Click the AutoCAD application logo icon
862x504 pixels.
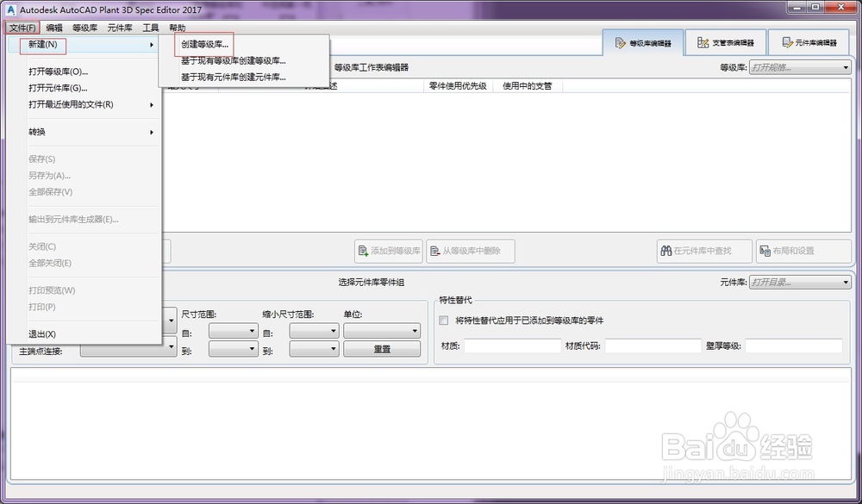point(10,9)
